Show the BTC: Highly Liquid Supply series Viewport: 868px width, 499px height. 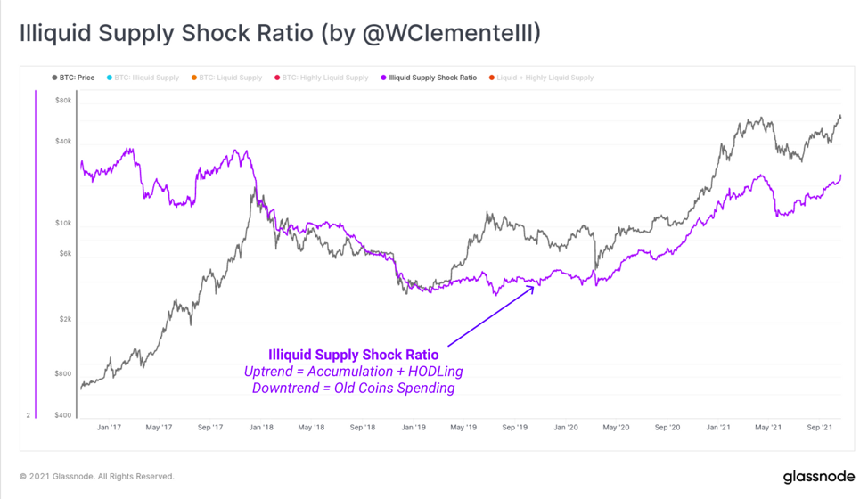pos(321,78)
